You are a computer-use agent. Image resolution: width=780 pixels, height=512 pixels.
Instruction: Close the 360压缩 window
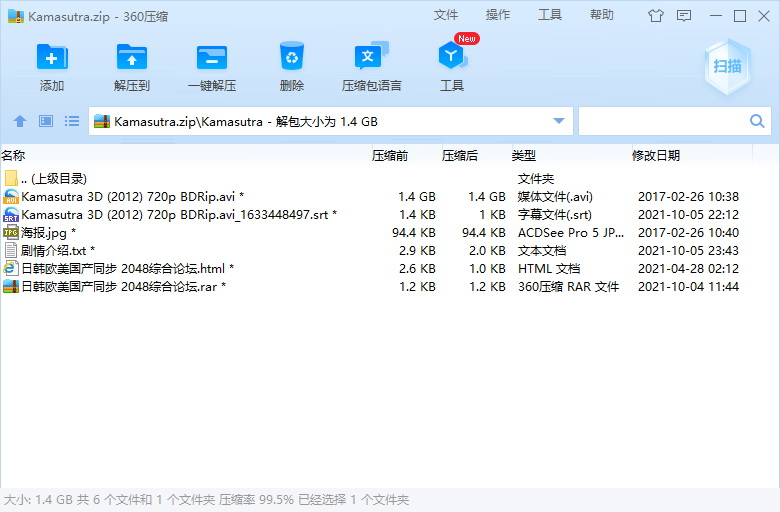point(764,16)
